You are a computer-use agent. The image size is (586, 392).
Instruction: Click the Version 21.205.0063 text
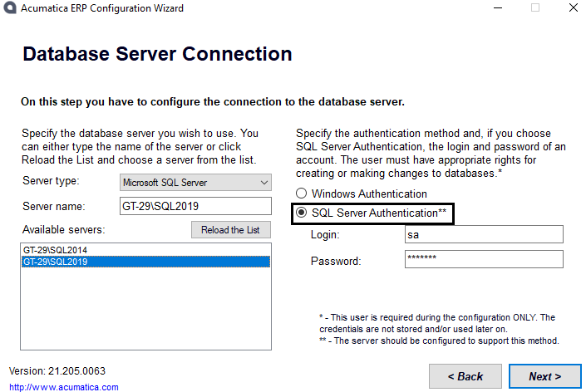[57, 370]
